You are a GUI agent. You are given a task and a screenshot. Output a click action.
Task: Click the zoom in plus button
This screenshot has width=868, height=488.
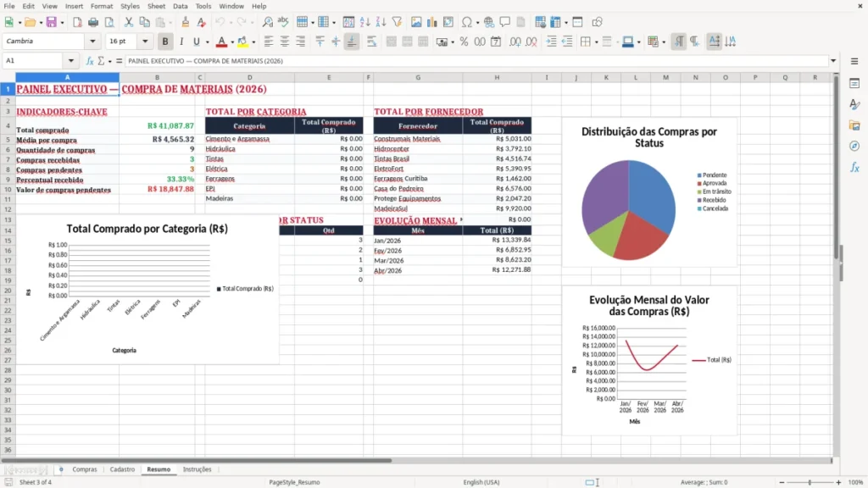[x=838, y=482]
